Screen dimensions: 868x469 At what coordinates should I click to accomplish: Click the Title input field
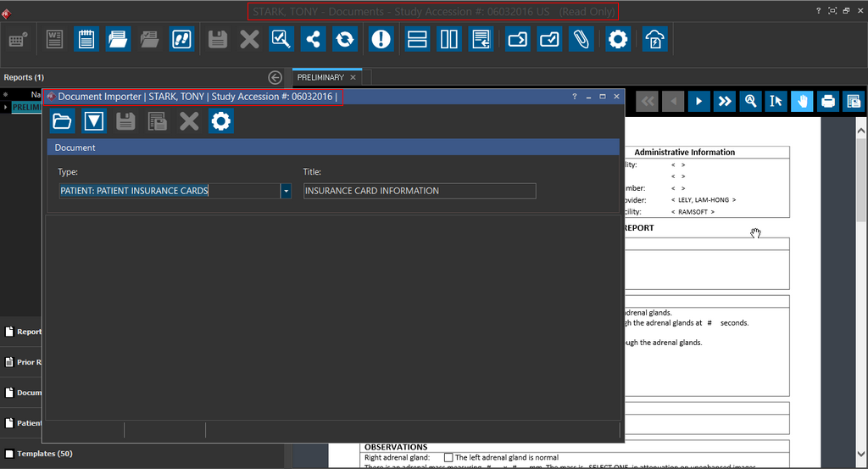point(420,191)
